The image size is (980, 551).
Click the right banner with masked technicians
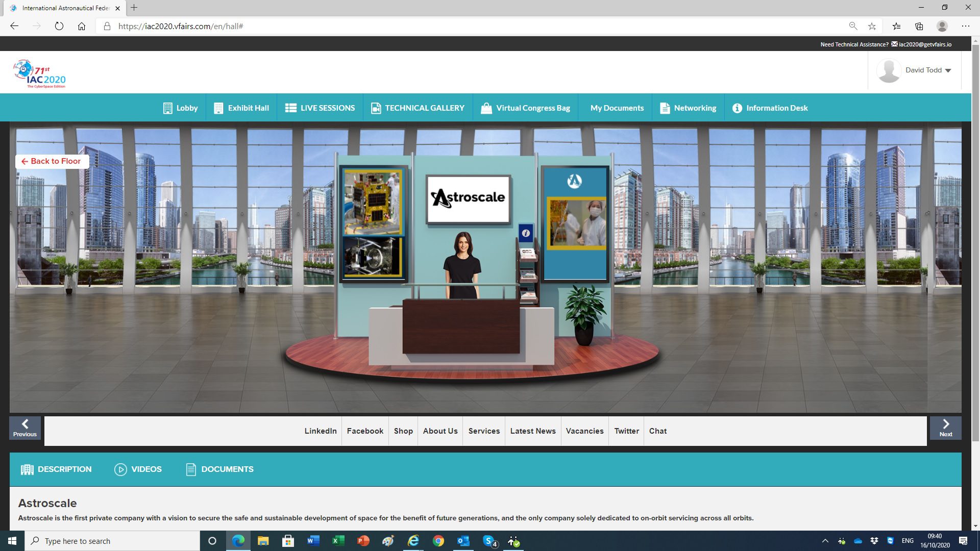pos(576,223)
